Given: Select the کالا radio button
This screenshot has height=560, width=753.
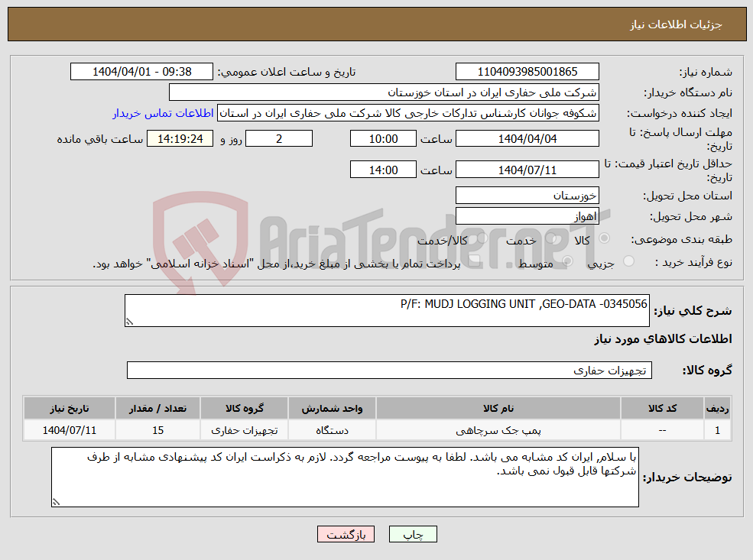Looking at the screenshot, I should pyautogui.click(x=605, y=238).
